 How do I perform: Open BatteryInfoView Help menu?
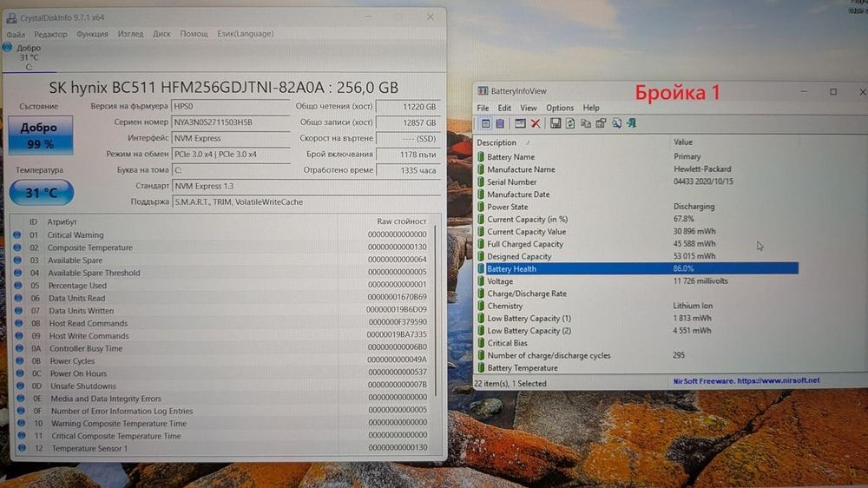point(590,108)
